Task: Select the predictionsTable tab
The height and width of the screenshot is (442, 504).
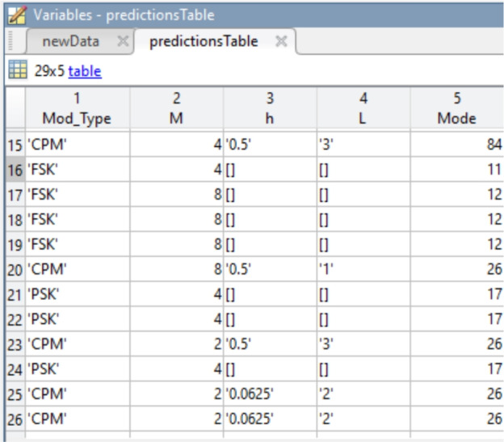Action: [x=204, y=41]
